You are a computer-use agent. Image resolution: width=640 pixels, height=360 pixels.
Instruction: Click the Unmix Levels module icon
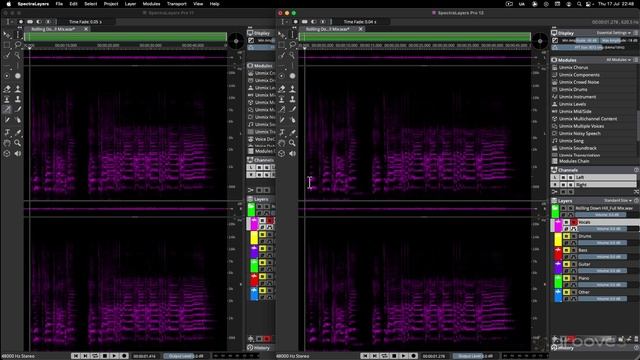pyautogui.click(x=555, y=104)
